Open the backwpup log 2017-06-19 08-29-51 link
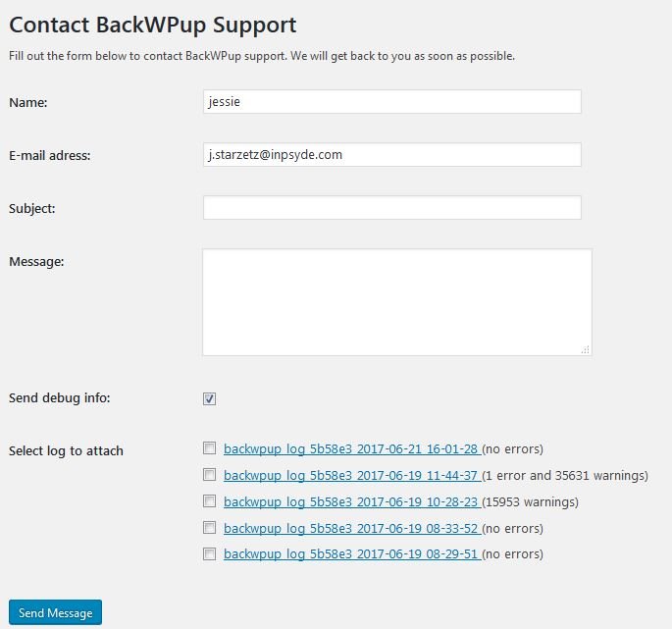 coord(350,555)
